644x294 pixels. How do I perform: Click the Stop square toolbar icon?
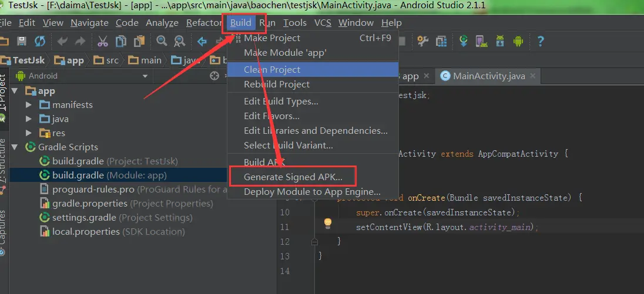[401, 41]
